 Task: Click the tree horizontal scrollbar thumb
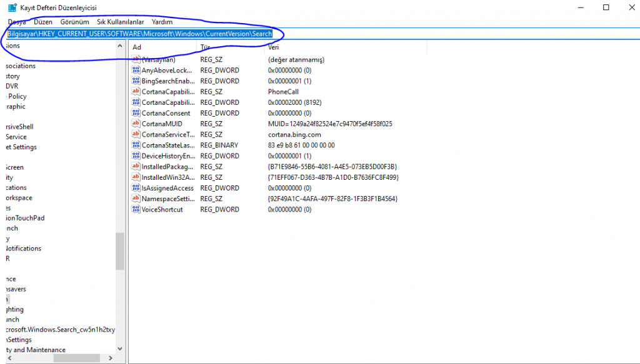pyautogui.click(x=76, y=358)
